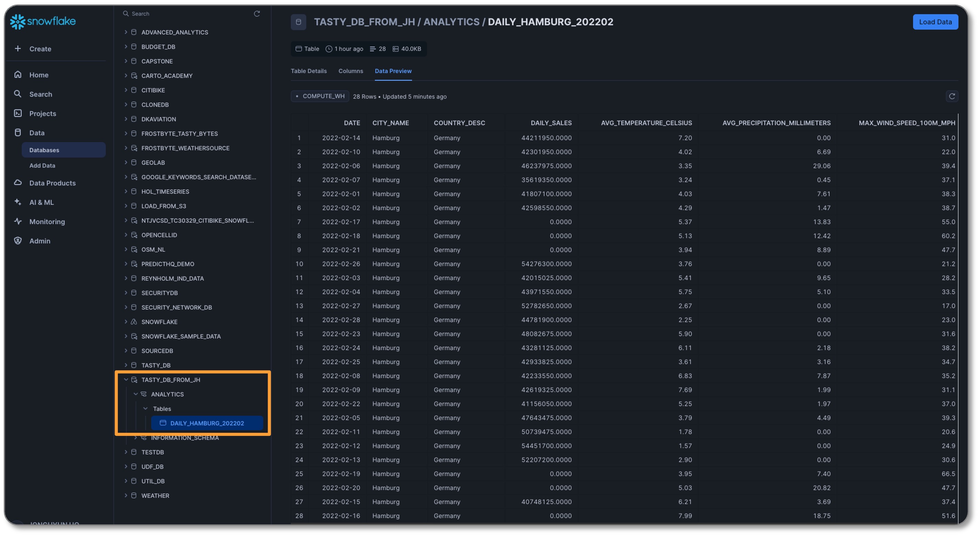This screenshot has height=536, width=980.
Task: Expand the CITIBIKE database
Action: pos(126,90)
